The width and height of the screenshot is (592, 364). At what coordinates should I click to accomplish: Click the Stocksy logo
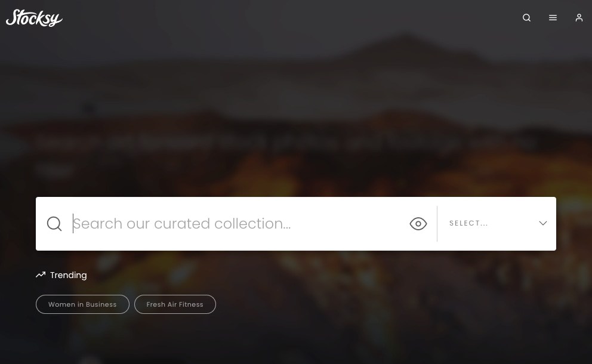34,18
